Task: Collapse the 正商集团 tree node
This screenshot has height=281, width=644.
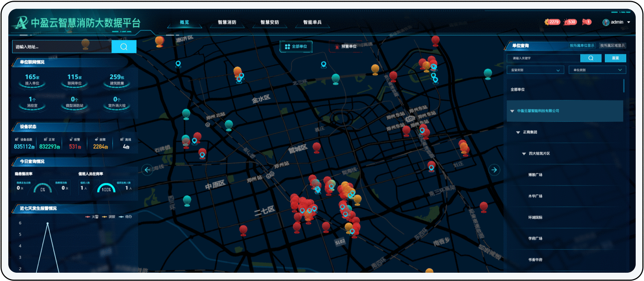Action: 518,132
